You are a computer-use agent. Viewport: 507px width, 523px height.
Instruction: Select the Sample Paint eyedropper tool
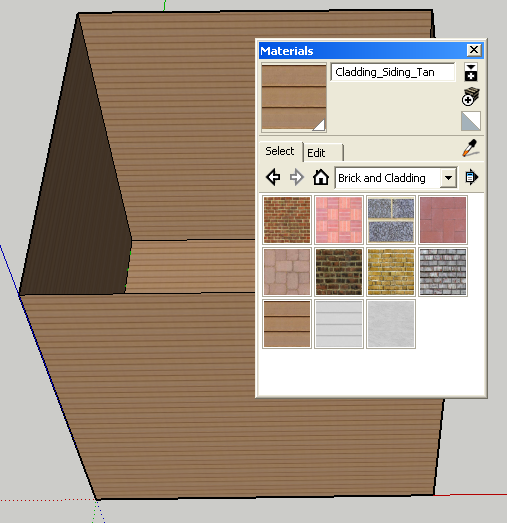pos(471,148)
